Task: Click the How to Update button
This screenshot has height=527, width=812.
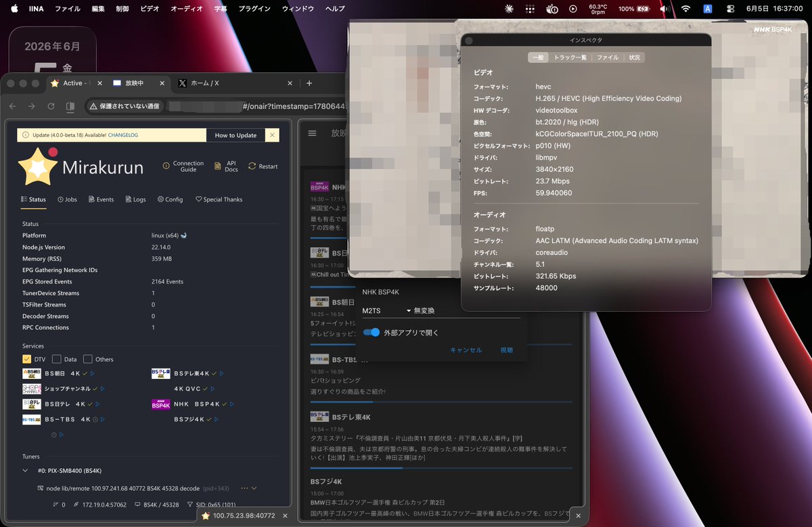Action: (x=235, y=135)
